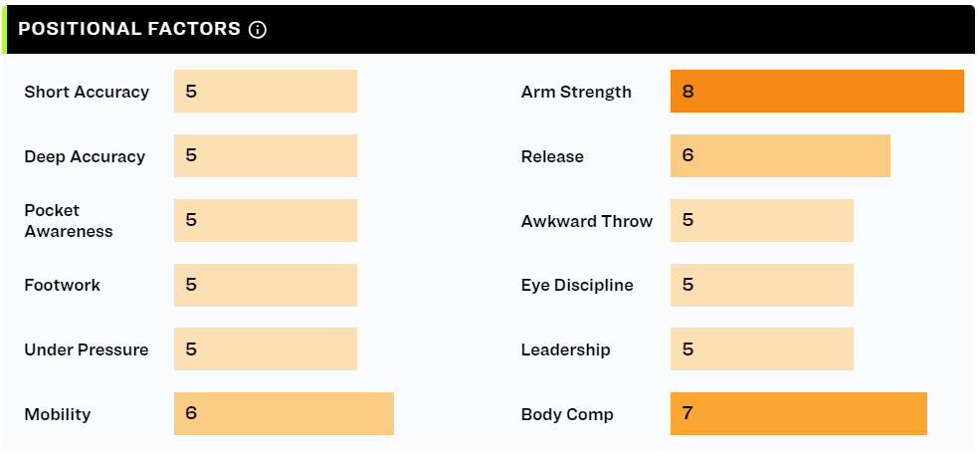Click the Pocket Awareness label text
This screenshot has width=980, height=460.
coord(69,221)
